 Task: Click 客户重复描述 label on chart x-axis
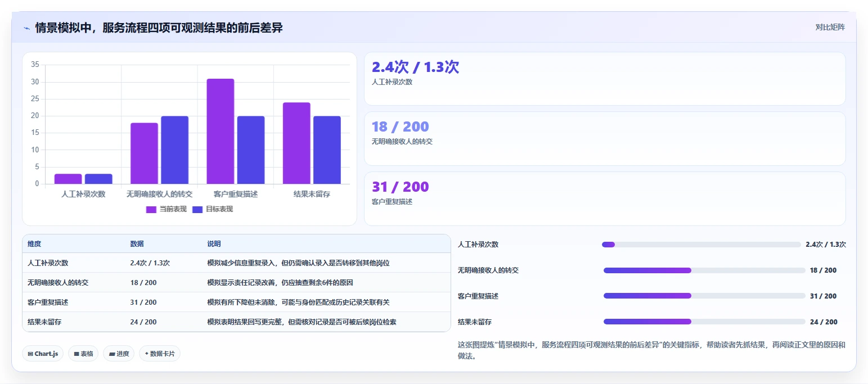[x=236, y=194]
